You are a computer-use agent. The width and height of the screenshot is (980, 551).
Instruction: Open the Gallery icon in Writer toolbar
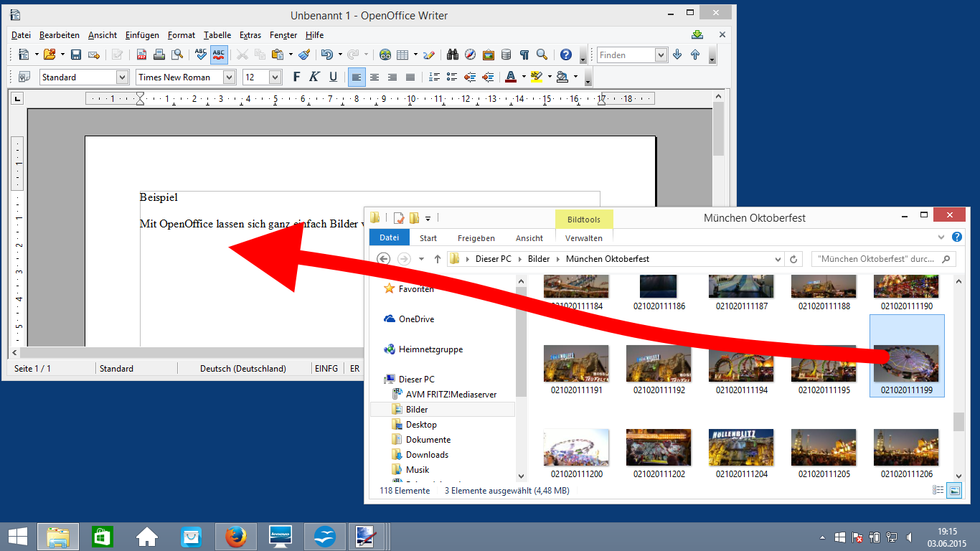(489, 55)
